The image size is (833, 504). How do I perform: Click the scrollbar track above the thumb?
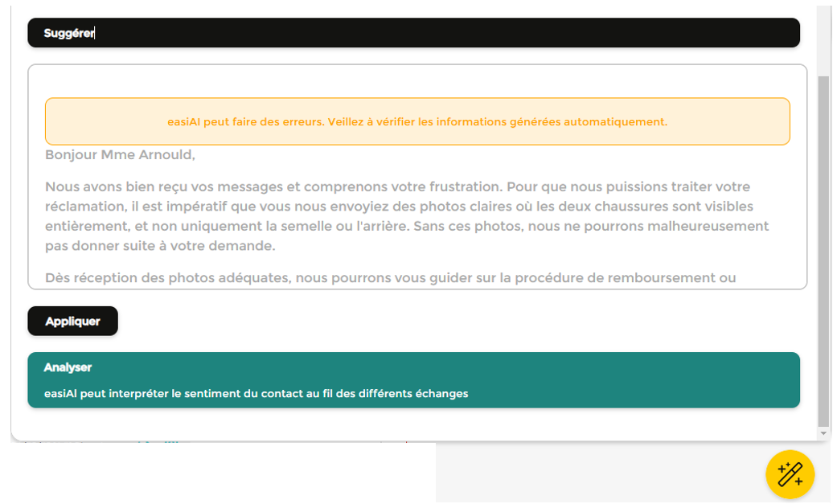pyautogui.click(x=823, y=40)
